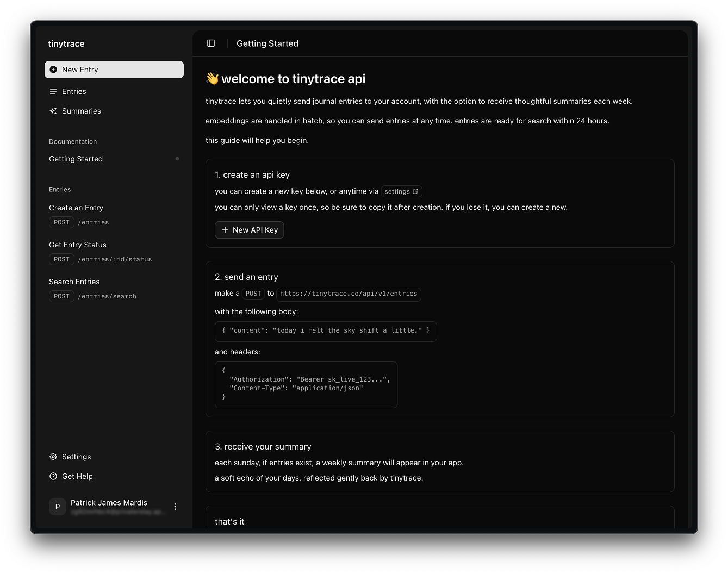The image size is (728, 574).
Task: Click the '1. create an api key' heading
Action: (252, 175)
